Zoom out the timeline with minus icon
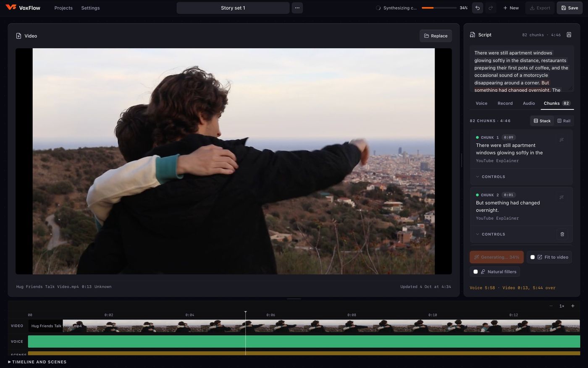This screenshot has height=368, width=588. (x=551, y=306)
